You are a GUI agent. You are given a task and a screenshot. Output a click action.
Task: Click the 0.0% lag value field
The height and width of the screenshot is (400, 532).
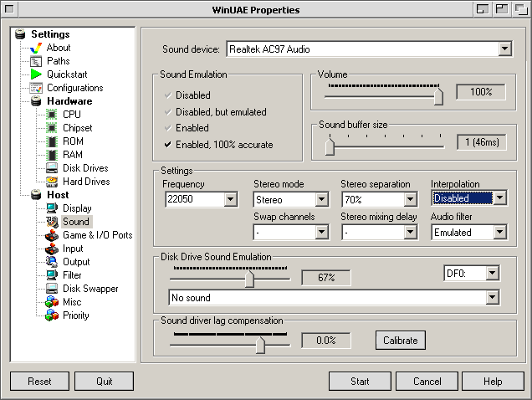pyautogui.click(x=326, y=341)
